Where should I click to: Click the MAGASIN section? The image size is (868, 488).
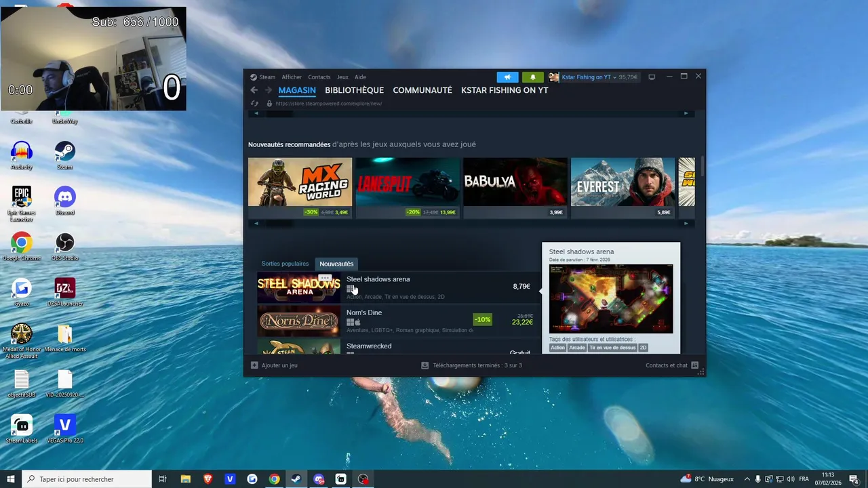click(x=297, y=90)
